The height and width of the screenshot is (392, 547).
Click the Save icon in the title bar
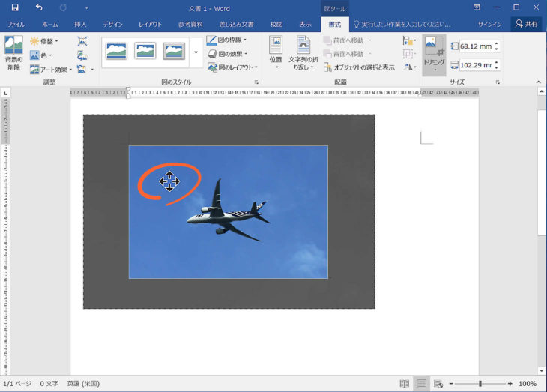point(15,7)
